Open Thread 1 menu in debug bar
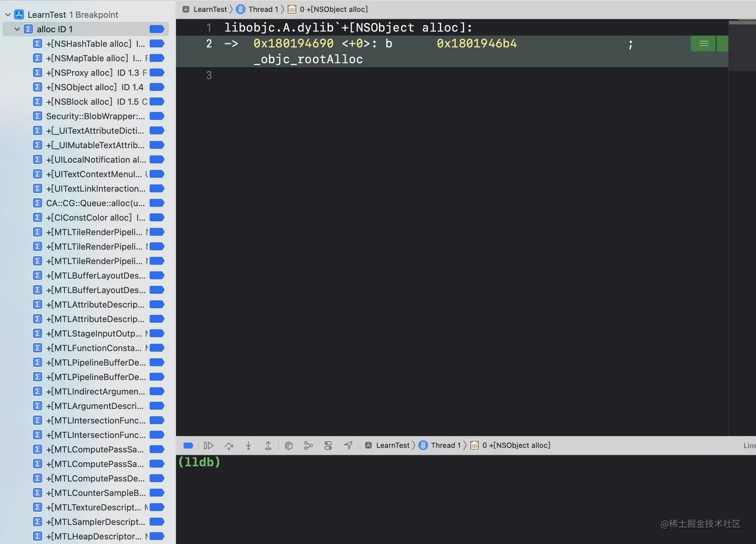This screenshot has height=544, width=756. tap(445, 445)
